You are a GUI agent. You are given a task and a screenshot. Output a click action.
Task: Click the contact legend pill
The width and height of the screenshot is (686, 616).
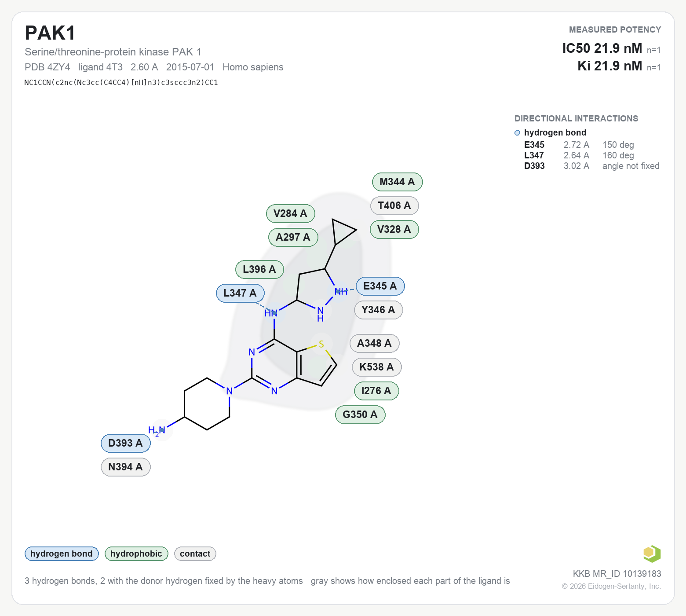[x=195, y=554]
